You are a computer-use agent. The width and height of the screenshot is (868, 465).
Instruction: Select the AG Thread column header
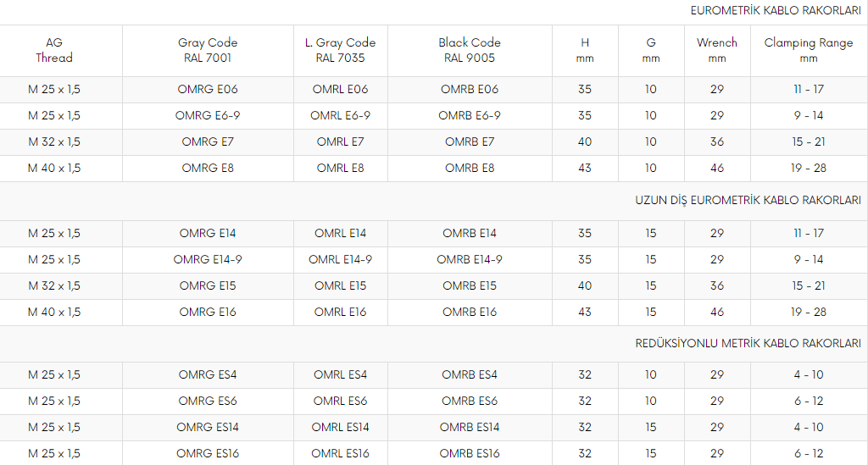coord(54,50)
